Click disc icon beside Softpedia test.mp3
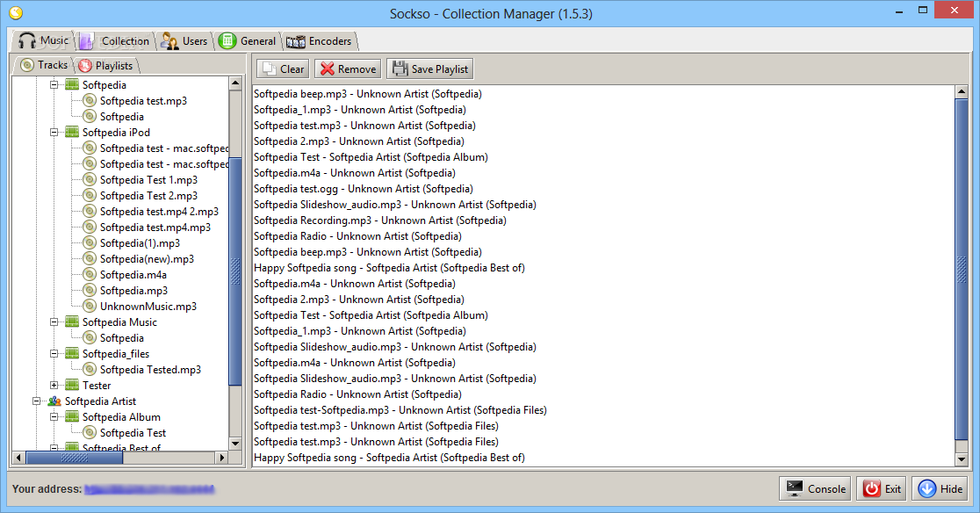Screen dimensions: 980x513 (x=90, y=101)
